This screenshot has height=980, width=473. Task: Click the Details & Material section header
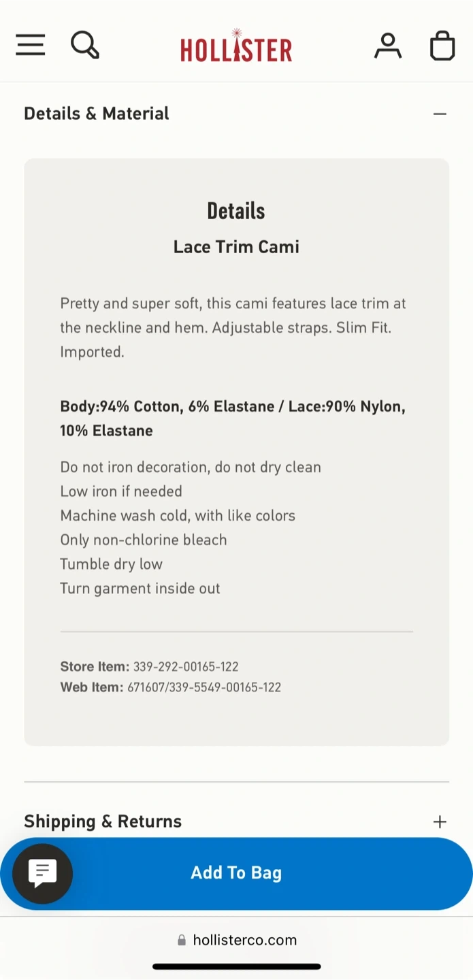[x=97, y=114]
